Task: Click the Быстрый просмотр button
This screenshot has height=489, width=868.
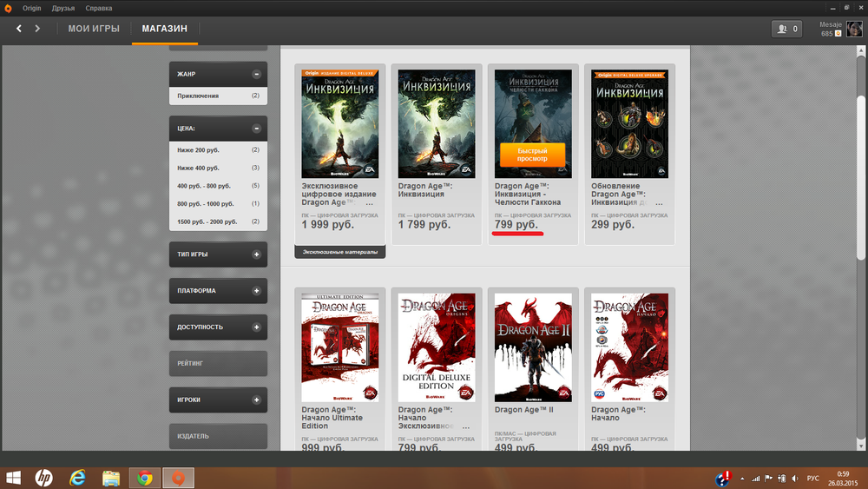Action: tap(533, 155)
